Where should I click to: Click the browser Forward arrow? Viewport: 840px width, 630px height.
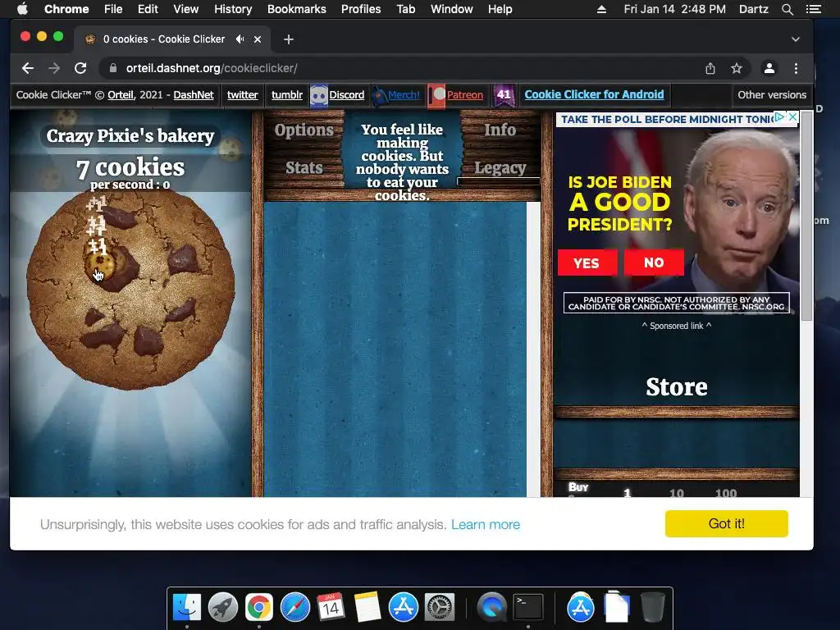54,68
